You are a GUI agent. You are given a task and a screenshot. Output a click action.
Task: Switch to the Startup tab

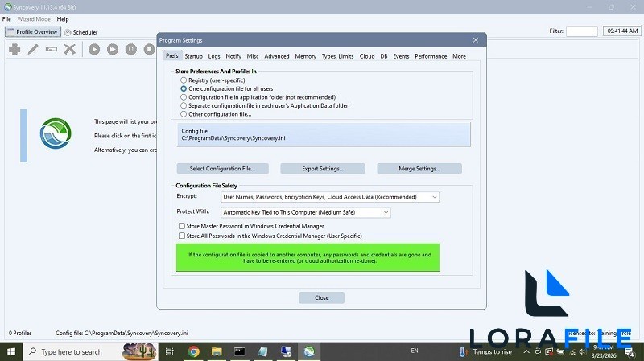point(193,56)
